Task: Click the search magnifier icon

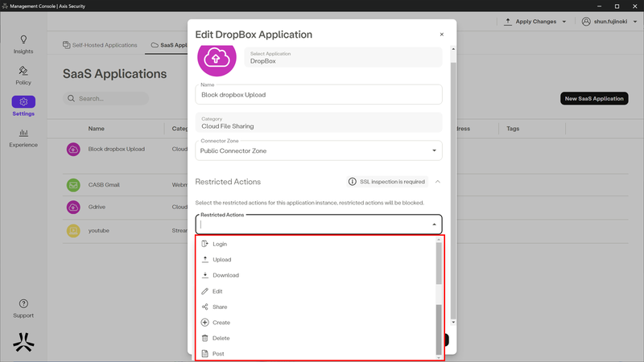Action: click(71, 98)
